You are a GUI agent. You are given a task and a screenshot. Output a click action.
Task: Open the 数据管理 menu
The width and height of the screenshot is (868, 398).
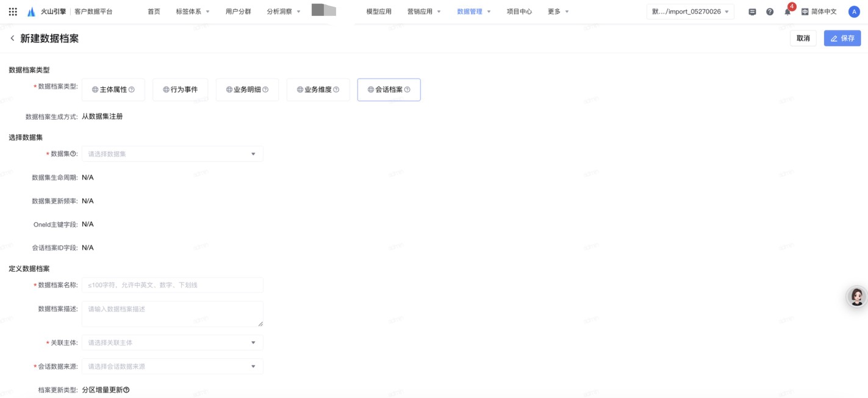tap(469, 10)
